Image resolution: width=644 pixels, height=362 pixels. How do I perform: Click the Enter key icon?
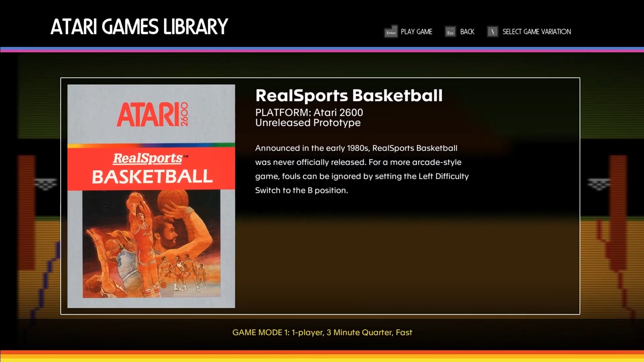tap(391, 32)
